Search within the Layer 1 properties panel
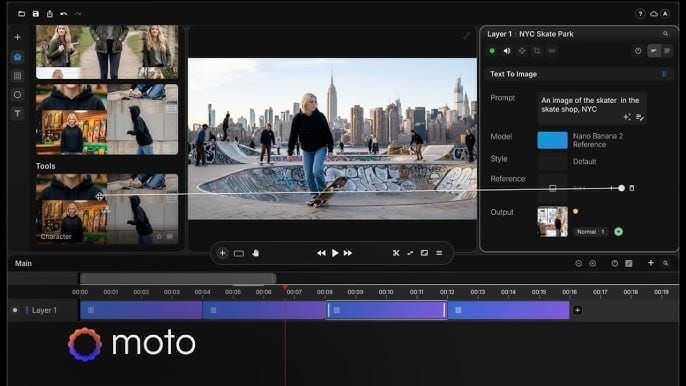The height and width of the screenshot is (386, 686). [x=665, y=34]
